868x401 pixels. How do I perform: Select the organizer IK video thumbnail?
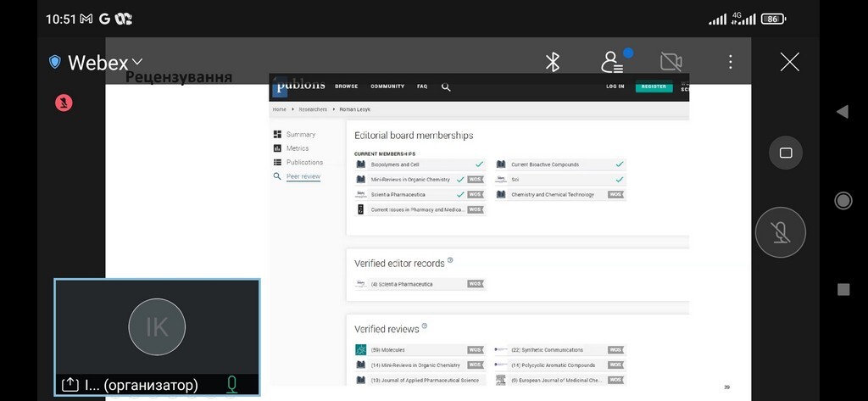(x=157, y=337)
